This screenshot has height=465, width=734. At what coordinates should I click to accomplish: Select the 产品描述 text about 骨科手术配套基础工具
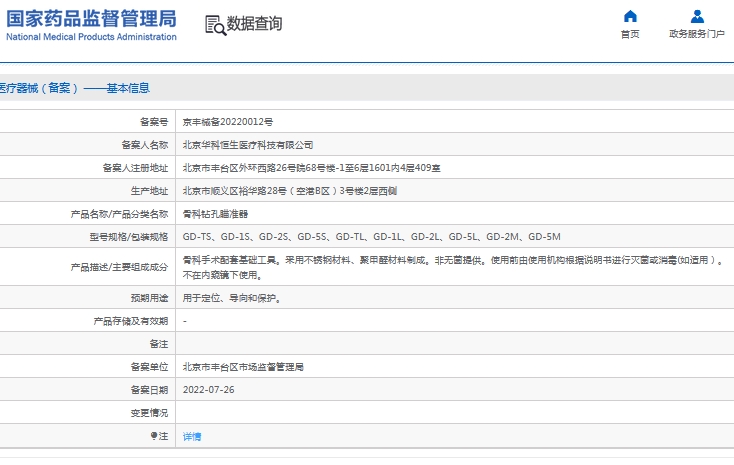tap(453, 267)
